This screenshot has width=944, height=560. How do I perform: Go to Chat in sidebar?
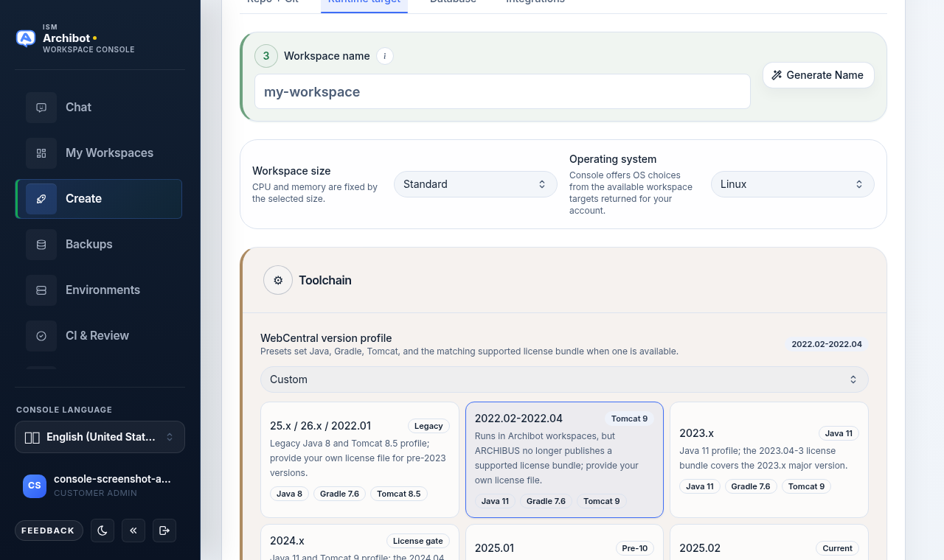click(99, 108)
